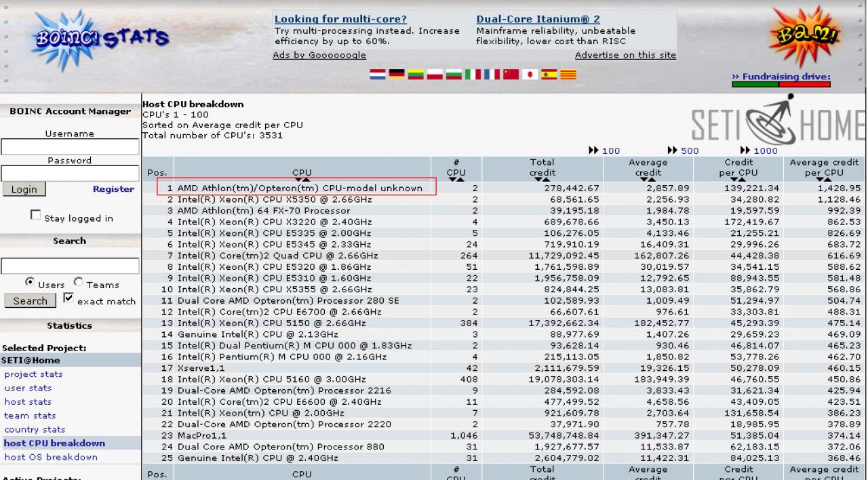Sort # CPU column ascending

click(x=460, y=180)
